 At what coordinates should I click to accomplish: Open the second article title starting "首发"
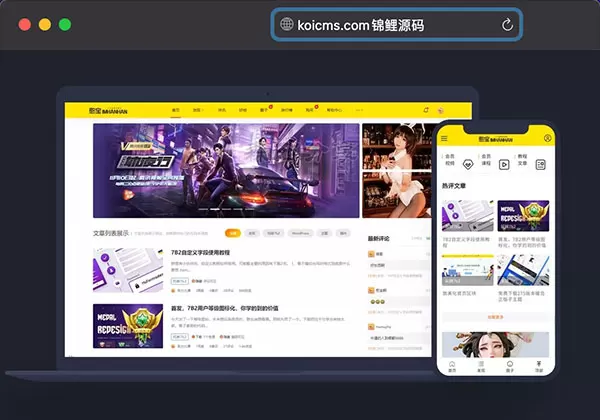(x=225, y=308)
